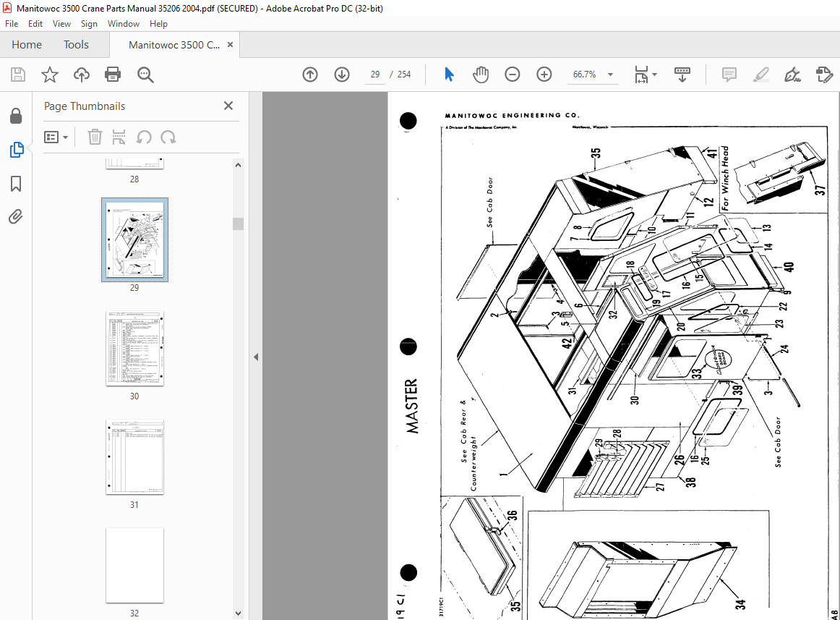Open the View menu

tap(61, 24)
